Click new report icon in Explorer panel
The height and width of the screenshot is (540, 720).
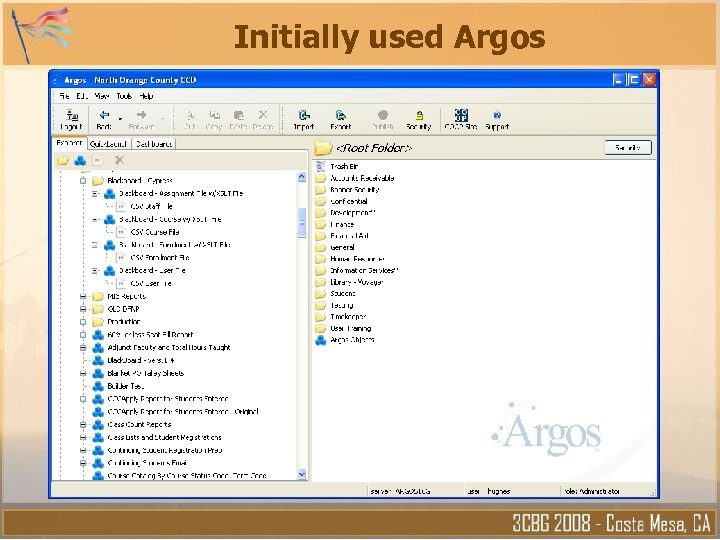[97, 160]
